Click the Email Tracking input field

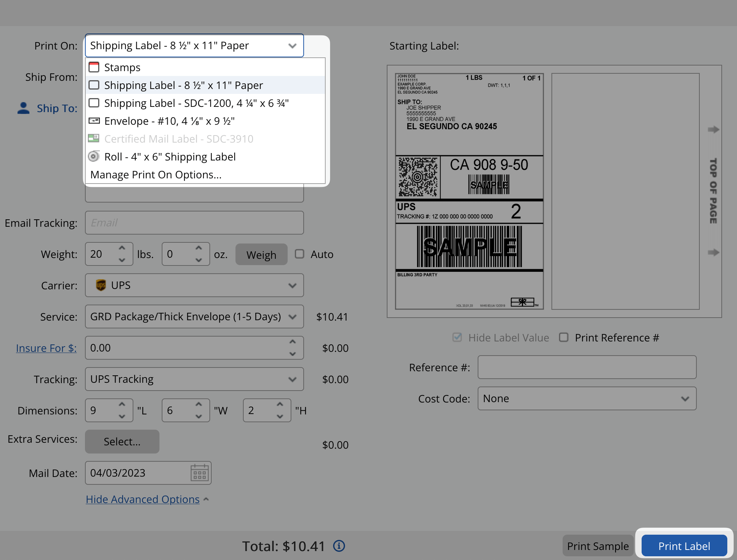click(x=194, y=223)
